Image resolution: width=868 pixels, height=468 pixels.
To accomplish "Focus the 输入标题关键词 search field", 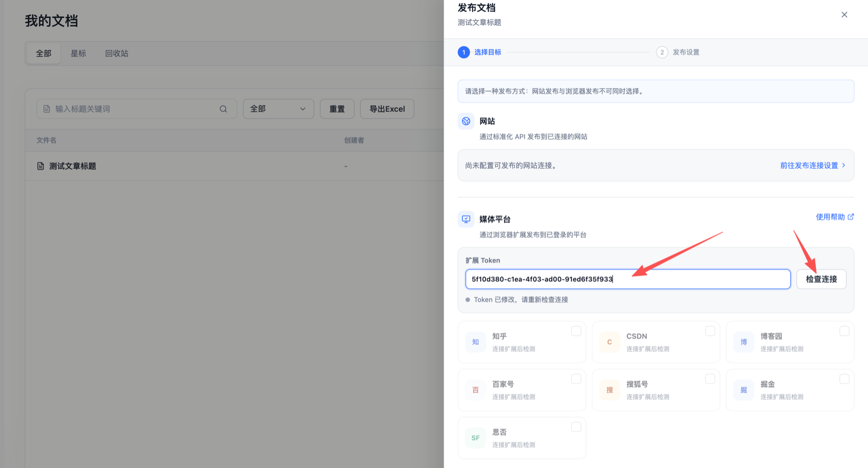I will pyautogui.click(x=137, y=109).
